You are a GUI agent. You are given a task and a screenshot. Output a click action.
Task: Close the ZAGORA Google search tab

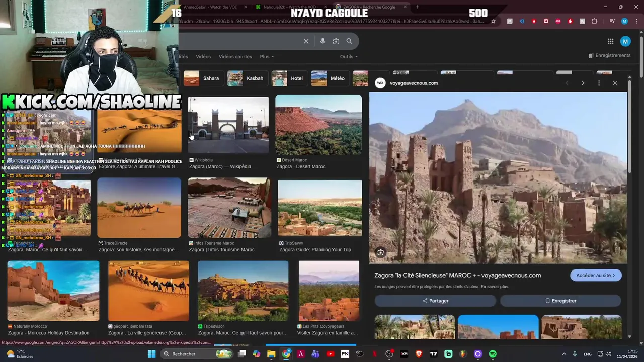[x=405, y=7]
